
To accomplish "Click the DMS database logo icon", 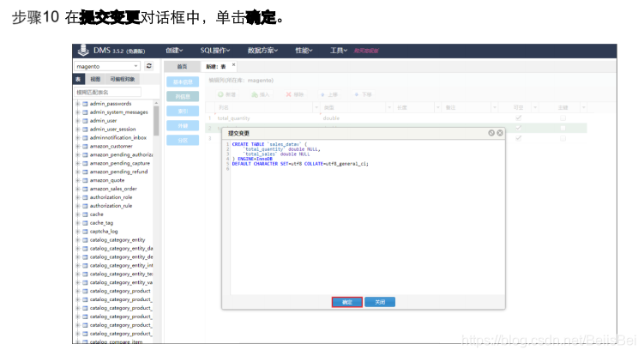I will 83,50.
